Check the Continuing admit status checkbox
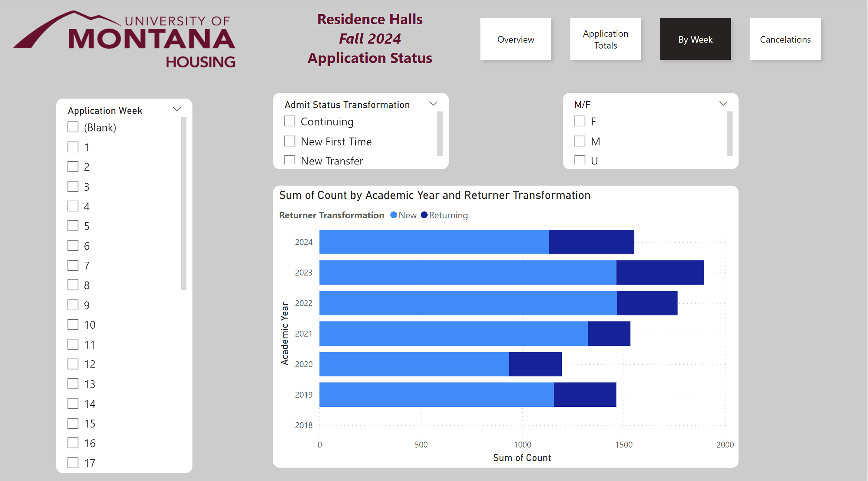868x481 pixels. 290,121
